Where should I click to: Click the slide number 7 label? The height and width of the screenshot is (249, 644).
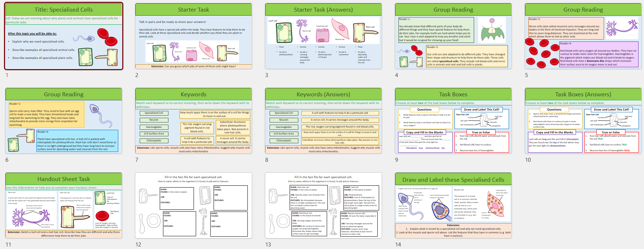tap(137, 160)
